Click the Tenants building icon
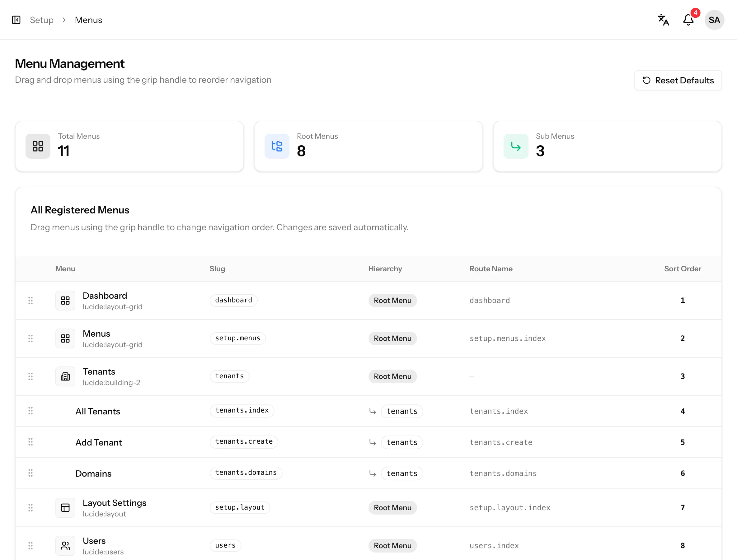The height and width of the screenshot is (560, 737). [65, 377]
